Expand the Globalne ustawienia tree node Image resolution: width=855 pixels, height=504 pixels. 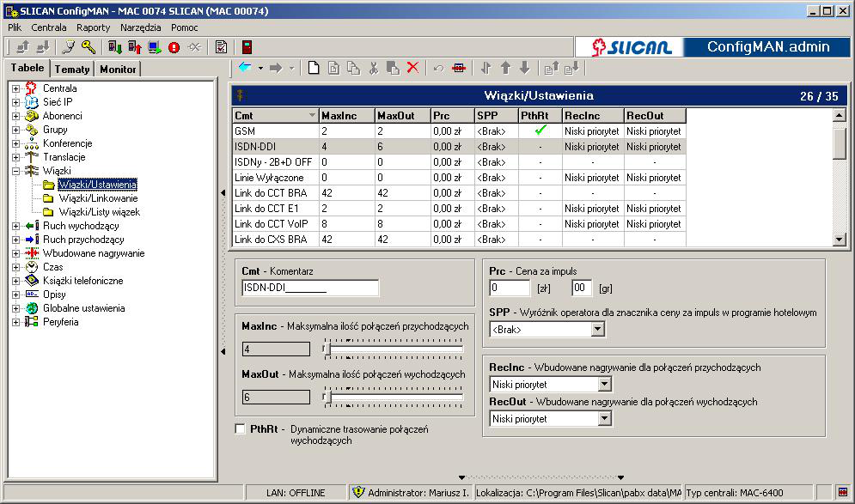[15, 308]
